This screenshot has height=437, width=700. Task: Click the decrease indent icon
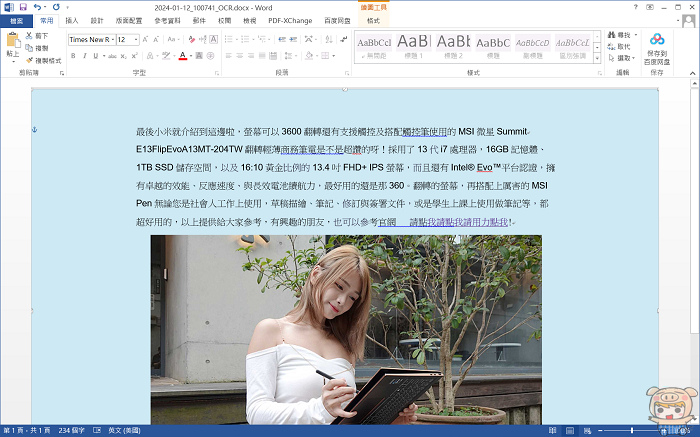pos(282,40)
